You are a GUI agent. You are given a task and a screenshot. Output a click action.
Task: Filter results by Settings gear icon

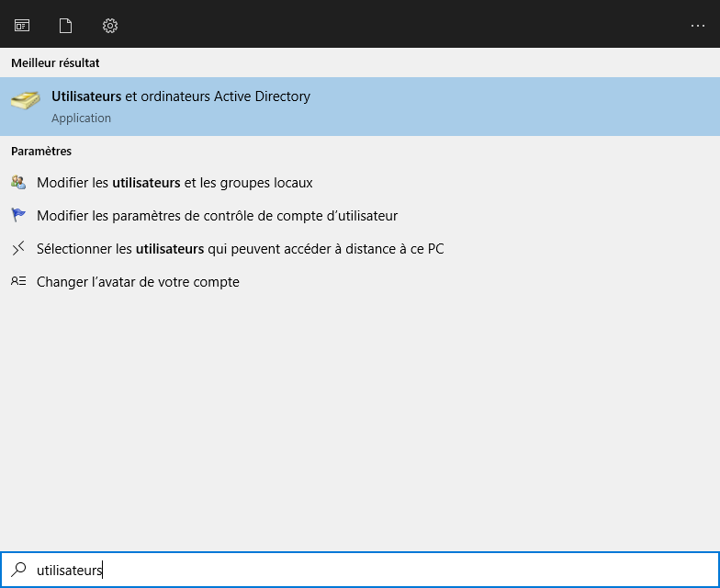110,26
